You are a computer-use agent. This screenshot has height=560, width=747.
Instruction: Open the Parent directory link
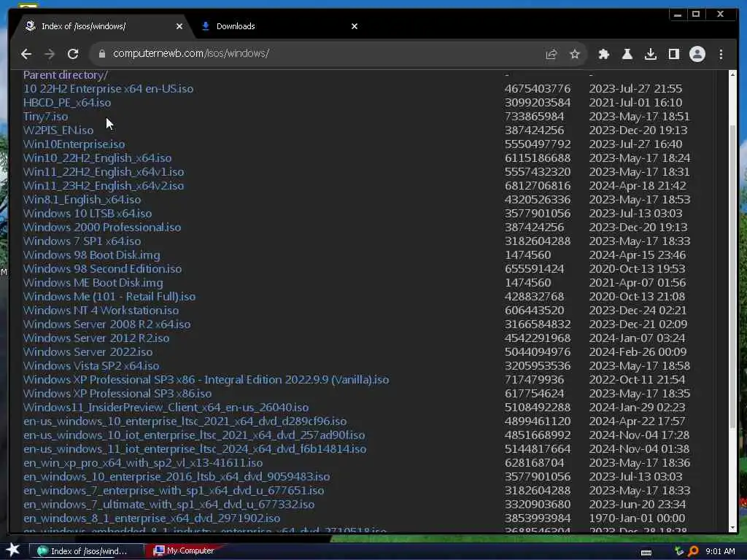click(x=65, y=75)
